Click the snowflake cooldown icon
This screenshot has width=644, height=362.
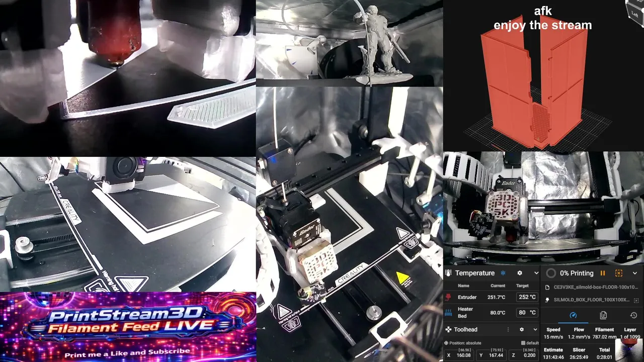tap(503, 273)
